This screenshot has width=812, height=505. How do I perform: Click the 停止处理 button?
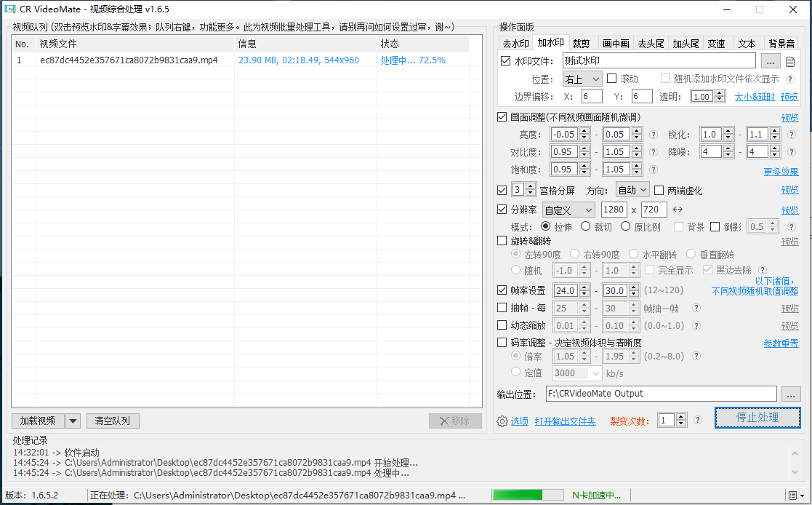pyautogui.click(x=757, y=418)
